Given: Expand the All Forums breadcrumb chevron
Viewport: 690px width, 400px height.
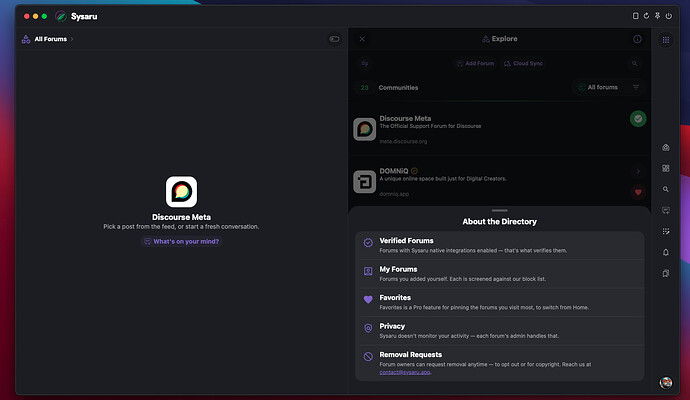Looking at the screenshot, I should tap(72, 39).
